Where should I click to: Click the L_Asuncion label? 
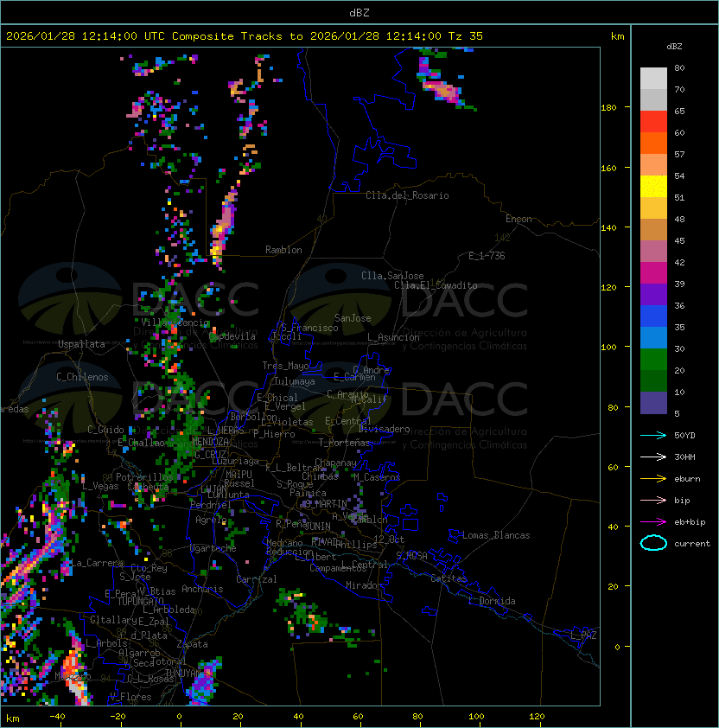pos(393,337)
